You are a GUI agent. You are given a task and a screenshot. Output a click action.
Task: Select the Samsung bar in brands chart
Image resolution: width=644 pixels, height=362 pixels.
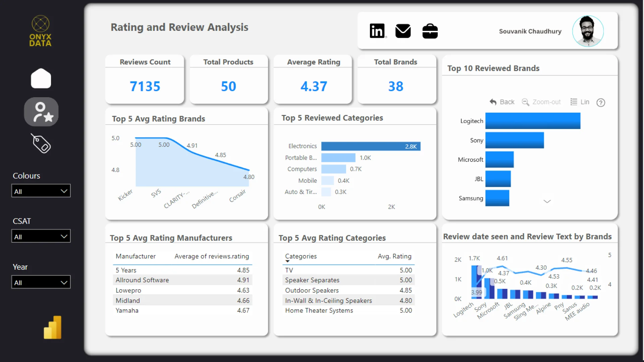(497, 198)
